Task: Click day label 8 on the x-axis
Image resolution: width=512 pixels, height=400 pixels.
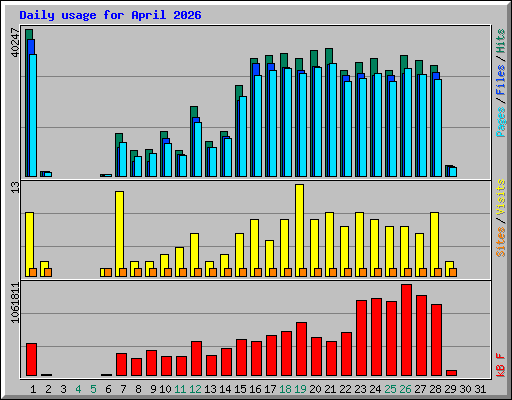Action: click(138, 389)
